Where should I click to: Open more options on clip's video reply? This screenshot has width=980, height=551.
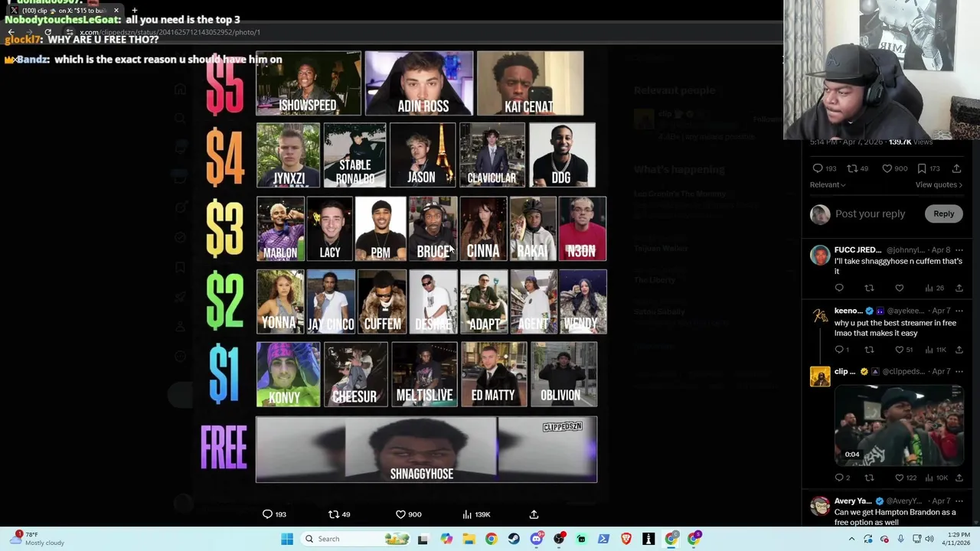[959, 372]
